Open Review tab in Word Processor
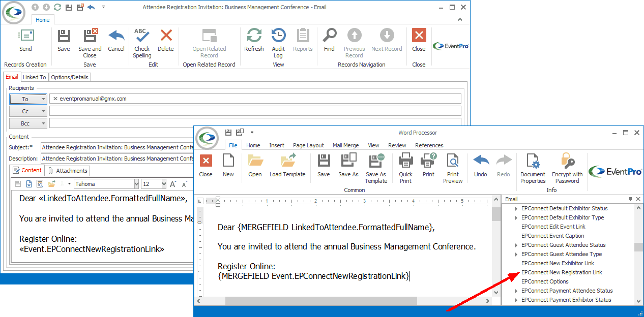 (x=397, y=145)
